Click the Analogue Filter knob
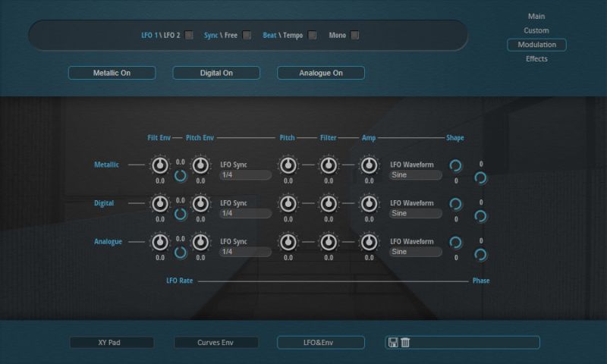This screenshot has width=607, height=364. [329, 242]
